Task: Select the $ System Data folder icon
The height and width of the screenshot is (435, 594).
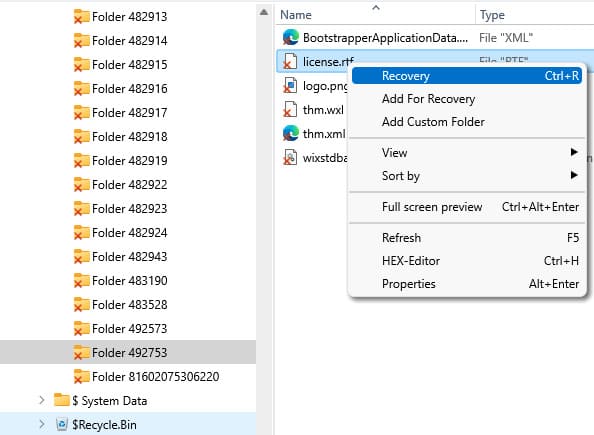Action: coord(61,400)
